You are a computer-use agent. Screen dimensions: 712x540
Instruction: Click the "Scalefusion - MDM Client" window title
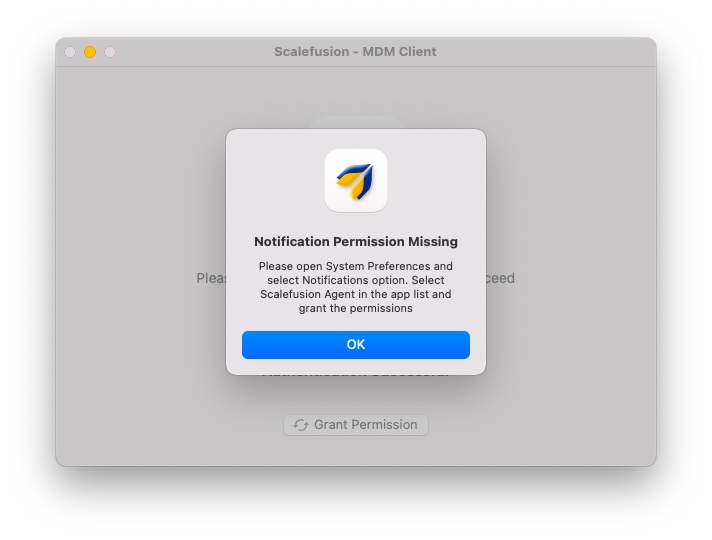click(355, 52)
